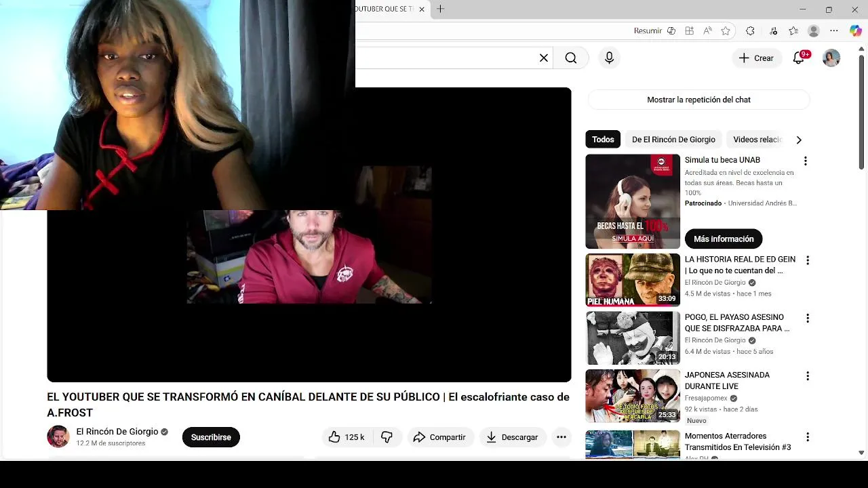Open a new browser tab
The image size is (868, 488).
click(x=441, y=9)
